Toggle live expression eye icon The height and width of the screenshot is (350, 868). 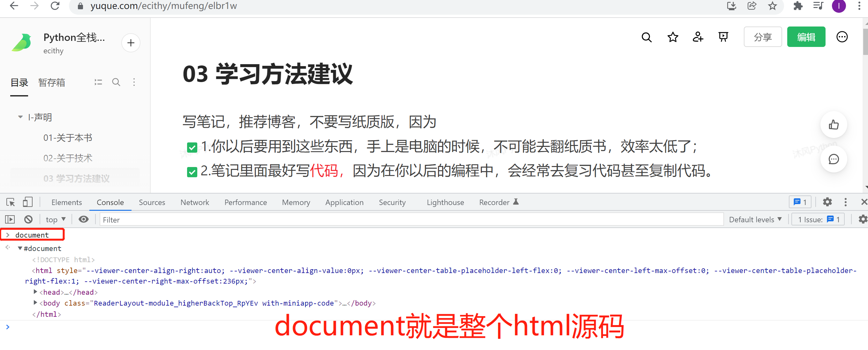[x=83, y=219]
